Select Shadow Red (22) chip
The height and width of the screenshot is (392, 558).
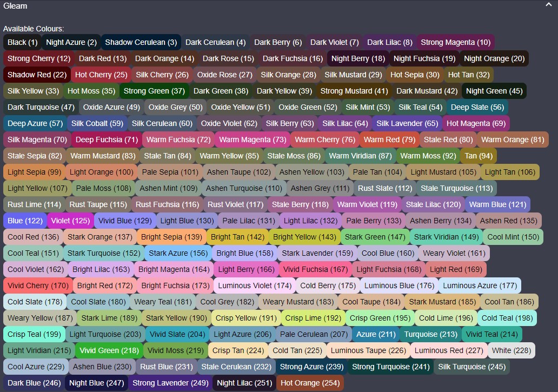click(x=37, y=75)
